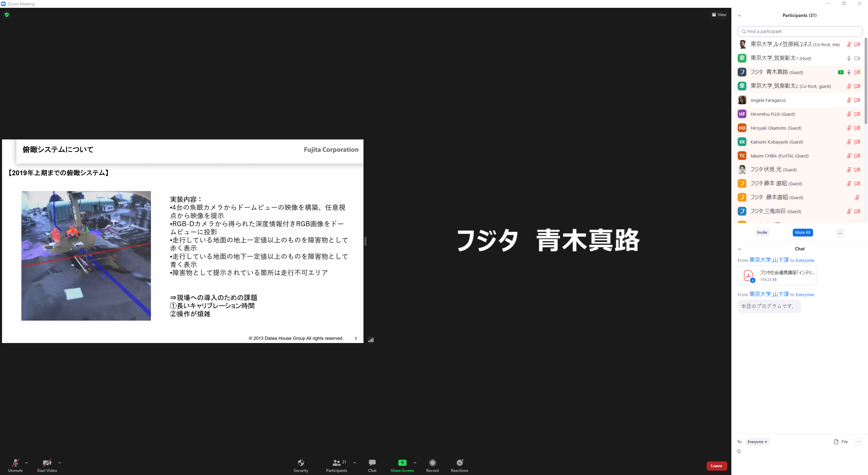Open the View layout menu
The image size is (868, 475).
719,15
